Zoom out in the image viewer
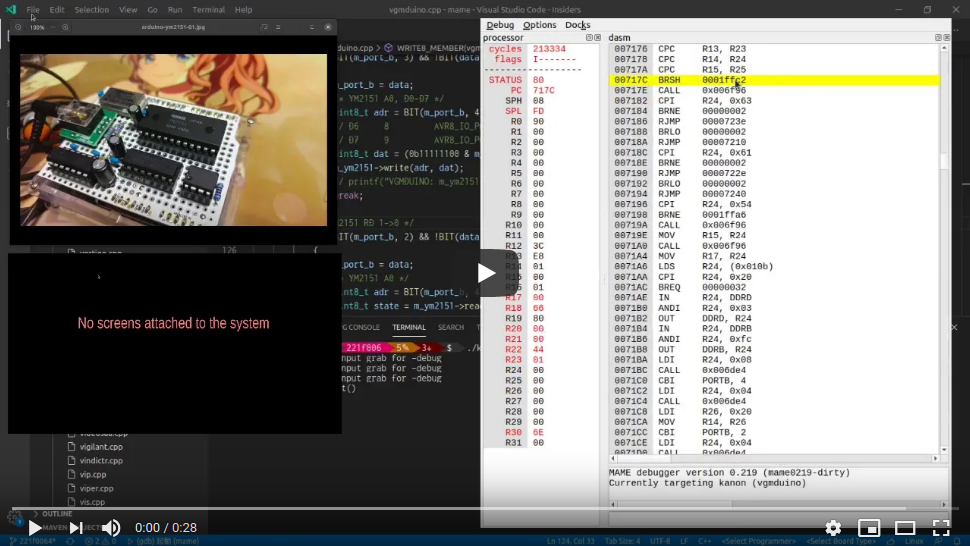 (x=18, y=27)
